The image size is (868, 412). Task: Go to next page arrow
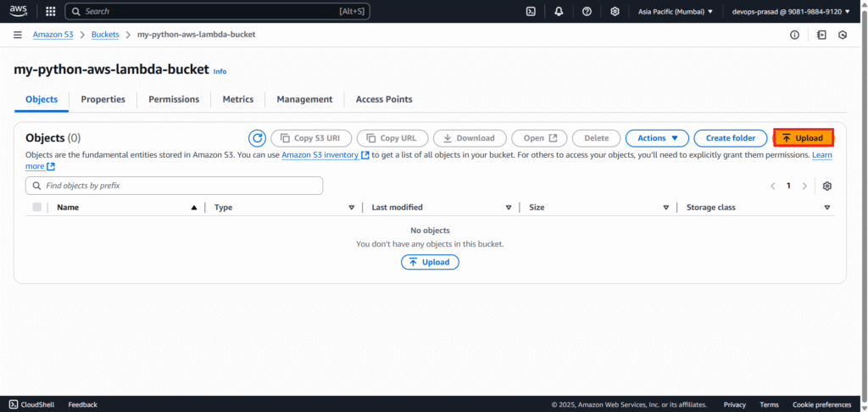pos(804,186)
